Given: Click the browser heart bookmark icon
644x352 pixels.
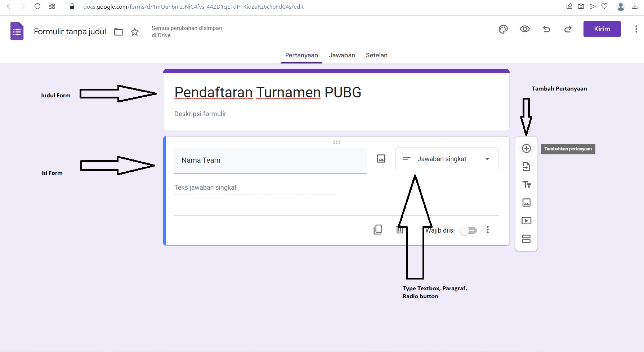Looking at the screenshot, I should click(604, 6).
